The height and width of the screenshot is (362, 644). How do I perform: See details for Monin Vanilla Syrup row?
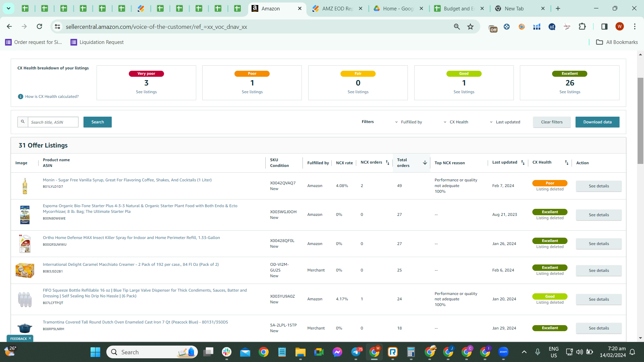tap(599, 186)
